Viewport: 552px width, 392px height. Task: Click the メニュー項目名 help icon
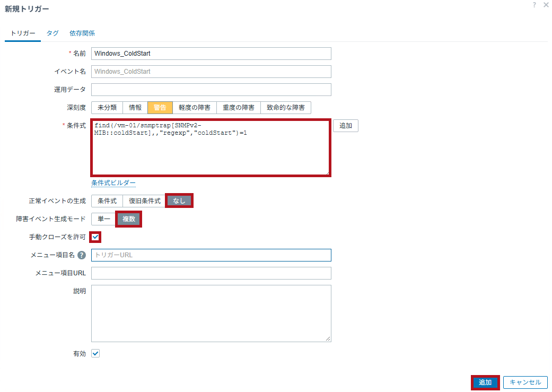click(x=82, y=255)
